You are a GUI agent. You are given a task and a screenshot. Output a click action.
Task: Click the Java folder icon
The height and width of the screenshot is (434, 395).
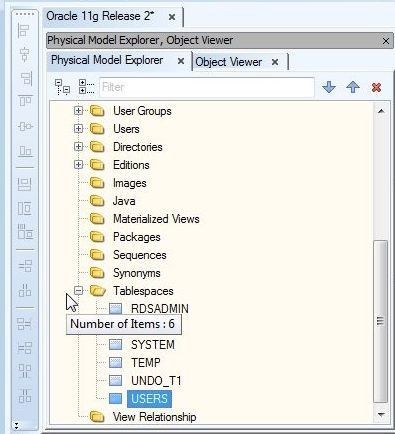point(97,201)
